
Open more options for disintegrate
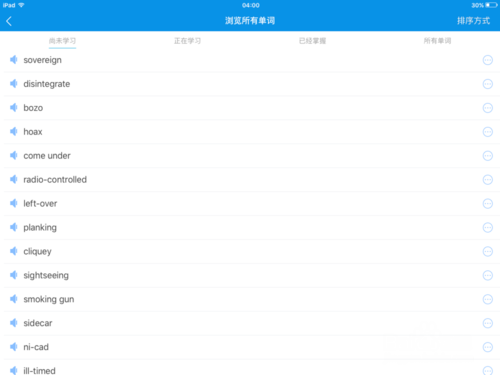coord(488,84)
